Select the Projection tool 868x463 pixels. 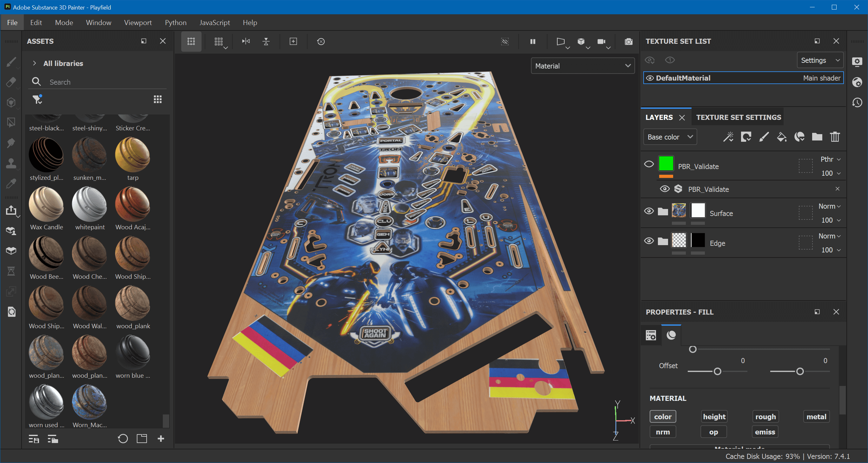[11, 102]
